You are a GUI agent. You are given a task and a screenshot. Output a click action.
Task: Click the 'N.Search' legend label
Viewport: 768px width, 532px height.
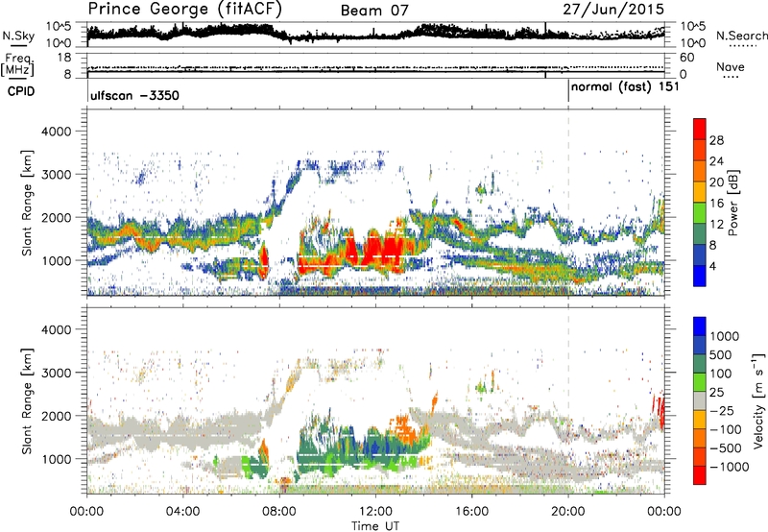(741, 36)
